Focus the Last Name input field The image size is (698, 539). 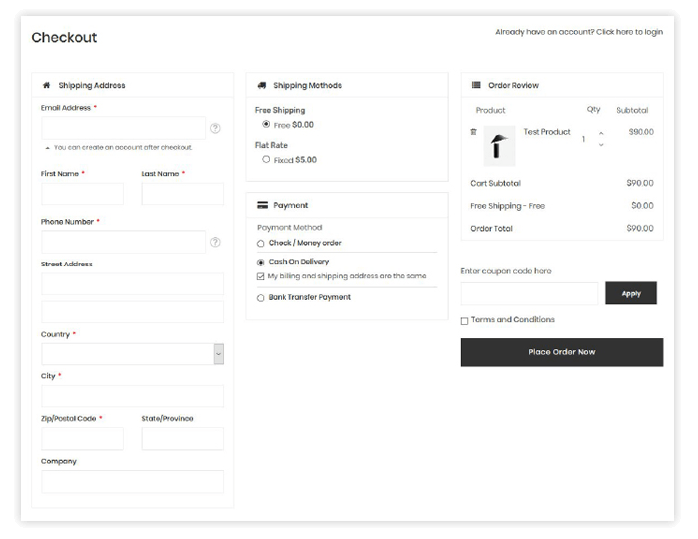click(183, 194)
